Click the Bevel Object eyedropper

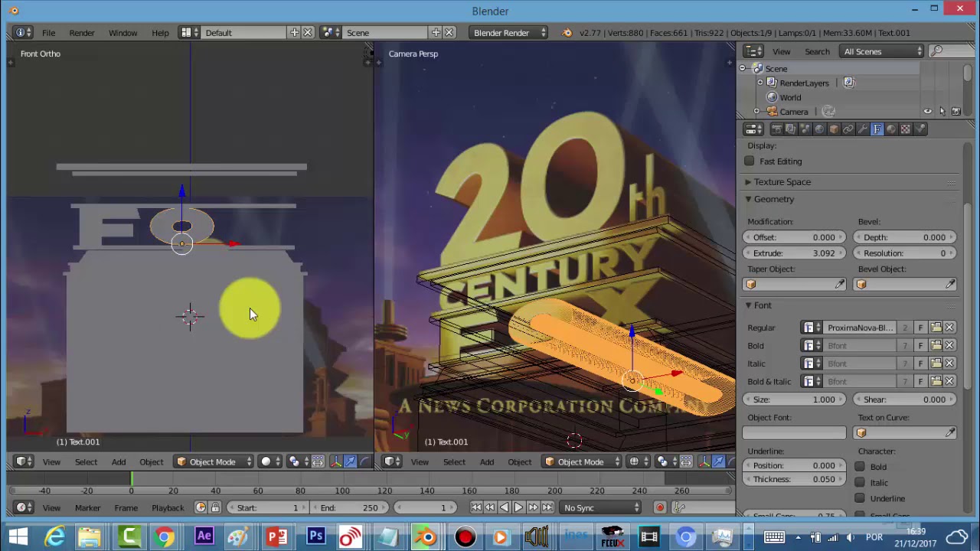[x=950, y=285]
